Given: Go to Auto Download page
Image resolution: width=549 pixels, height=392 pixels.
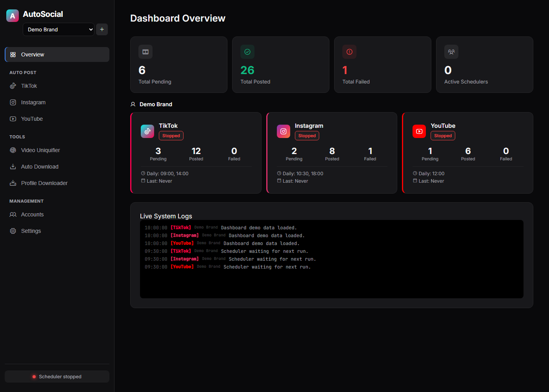Looking at the screenshot, I should (x=57, y=167).
